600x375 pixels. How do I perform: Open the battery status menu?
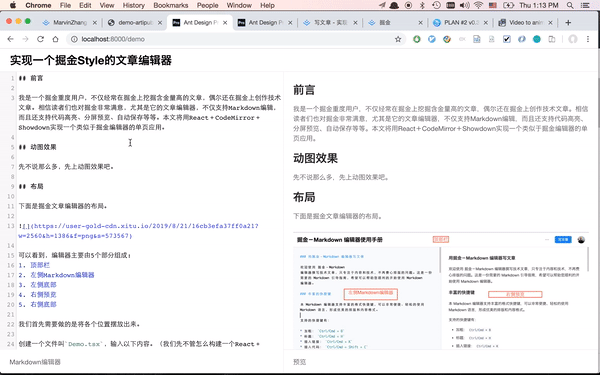click(508, 5)
